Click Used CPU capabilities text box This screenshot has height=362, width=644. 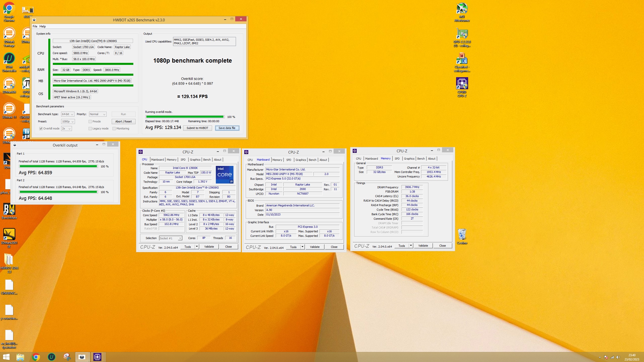pyautogui.click(x=204, y=41)
